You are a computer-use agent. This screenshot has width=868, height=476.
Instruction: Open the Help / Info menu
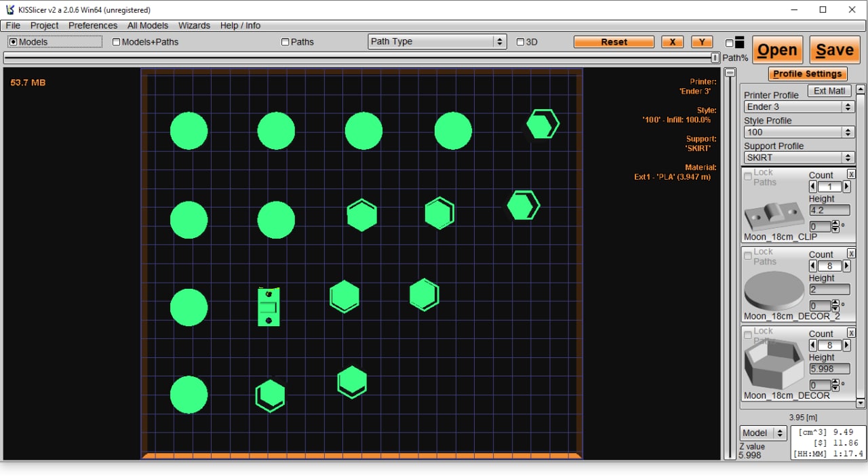click(240, 25)
